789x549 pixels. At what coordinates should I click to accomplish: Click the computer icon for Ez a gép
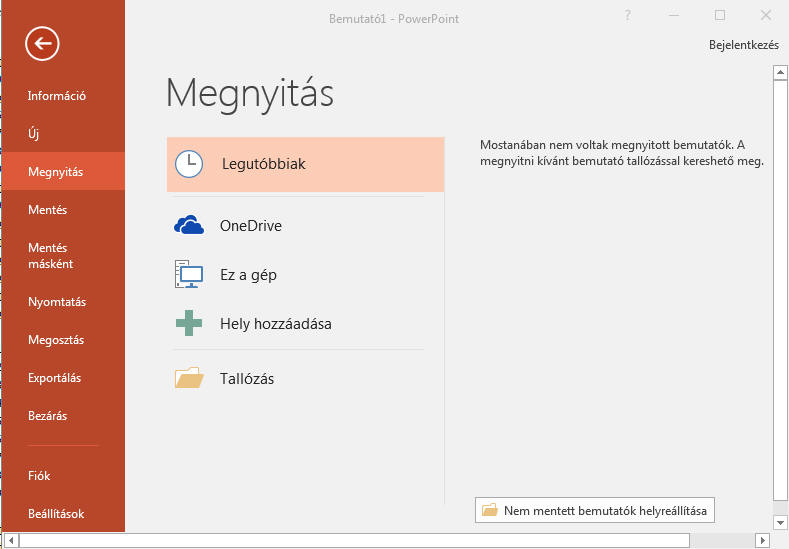pos(189,274)
